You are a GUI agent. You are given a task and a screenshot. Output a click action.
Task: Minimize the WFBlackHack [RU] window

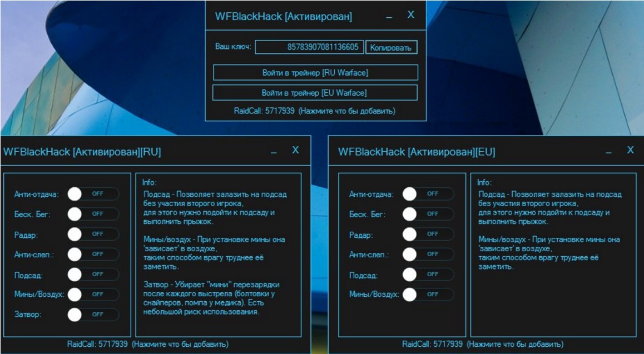(274, 152)
